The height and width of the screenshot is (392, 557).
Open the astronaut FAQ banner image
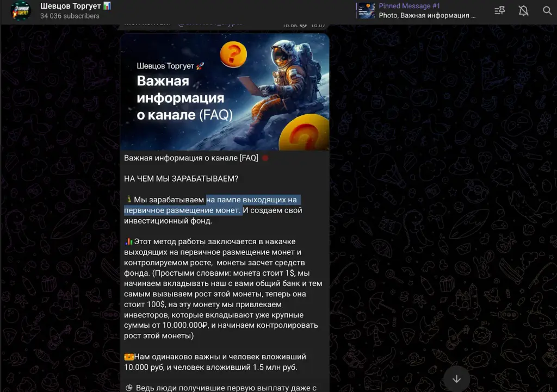click(225, 92)
